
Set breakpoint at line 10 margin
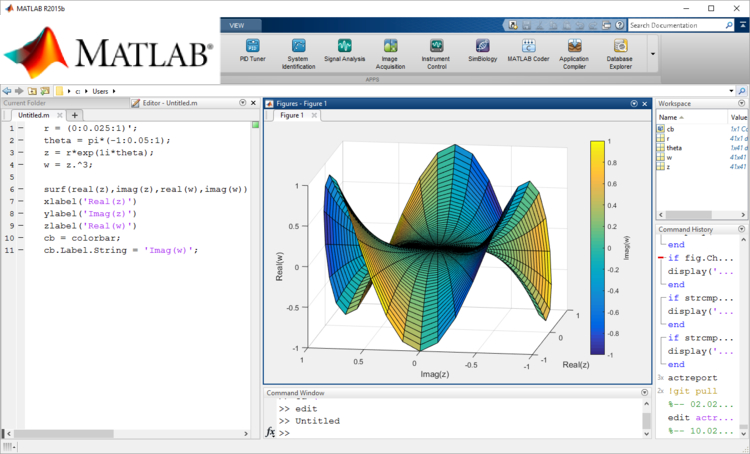point(22,238)
